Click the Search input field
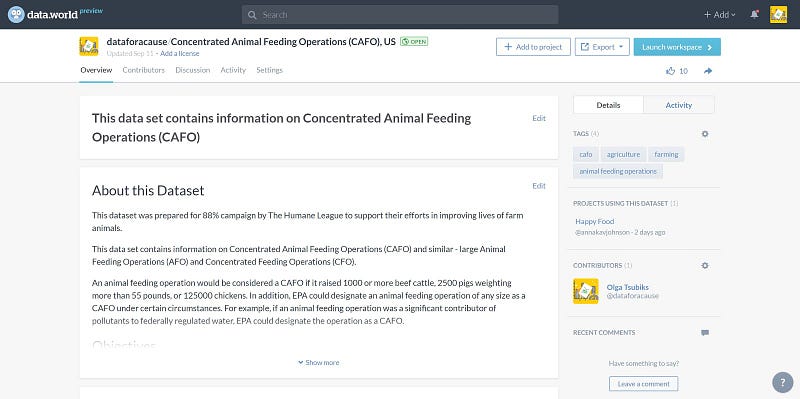Image resolution: width=800 pixels, height=399 pixels. pyautogui.click(x=400, y=15)
